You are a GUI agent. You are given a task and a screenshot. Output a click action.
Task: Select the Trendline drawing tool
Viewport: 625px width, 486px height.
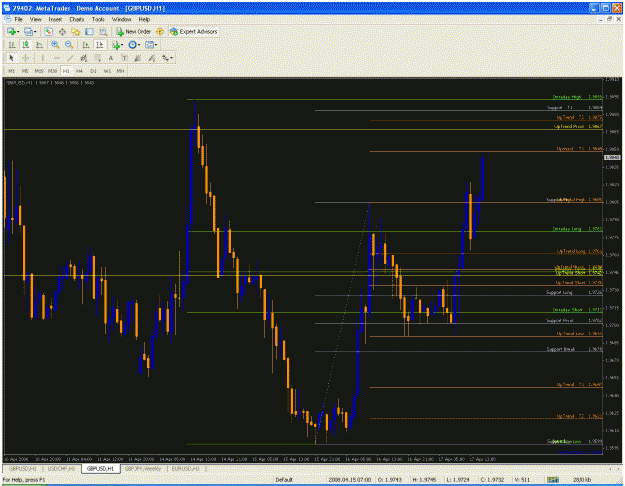click(70, 58)
